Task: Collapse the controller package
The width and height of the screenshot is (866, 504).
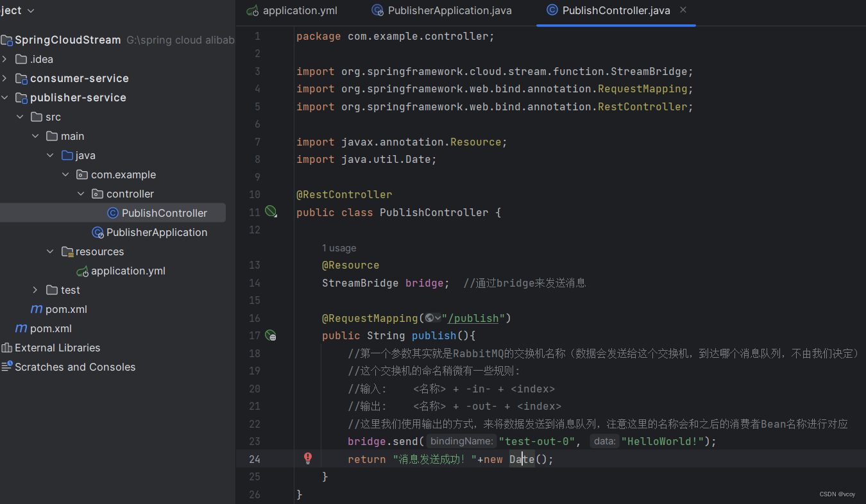Action: pyautogui.click(x=81, y=194)
